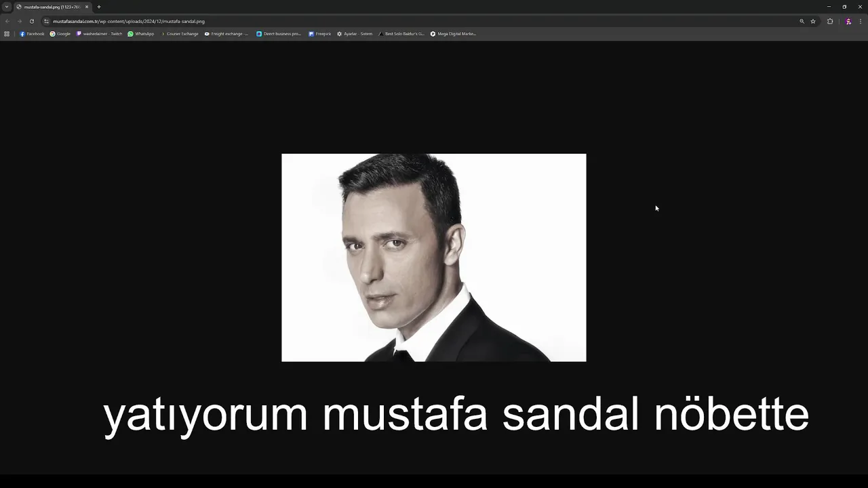868x488 pixels.
Task: Close the mustafa-sandal.png tab
Action: pos(87,7)
